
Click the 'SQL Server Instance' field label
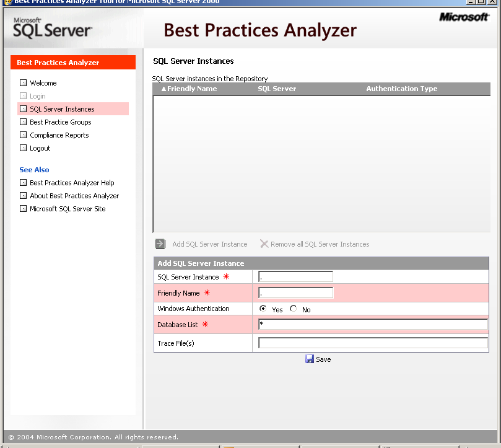pyautogui.click(x=188, y=277)
